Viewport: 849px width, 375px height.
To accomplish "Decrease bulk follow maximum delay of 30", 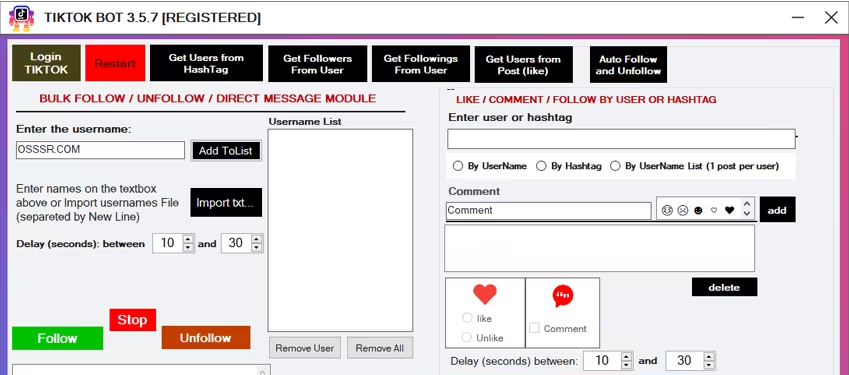I will pos(257,247).
